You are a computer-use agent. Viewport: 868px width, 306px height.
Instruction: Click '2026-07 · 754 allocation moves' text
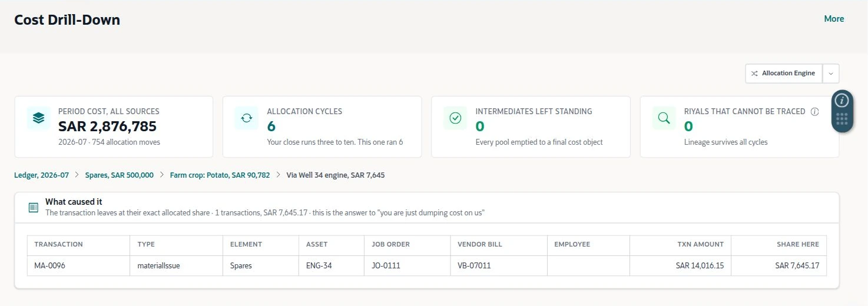(x=109, y=142)
